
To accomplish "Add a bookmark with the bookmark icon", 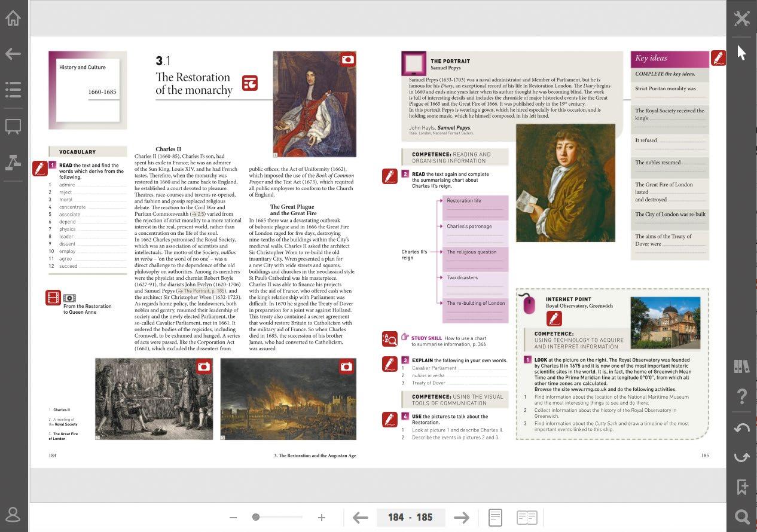I will [x=742, y=487].
